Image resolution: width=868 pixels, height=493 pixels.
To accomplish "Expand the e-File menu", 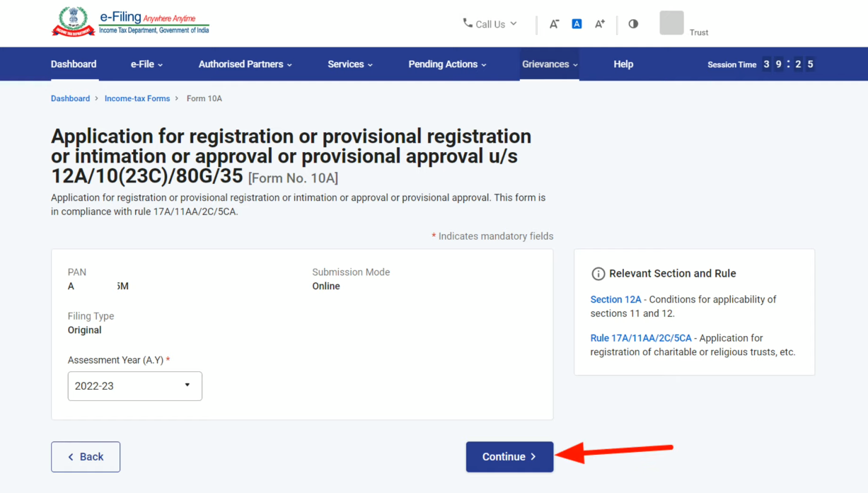I will [146, 64].
